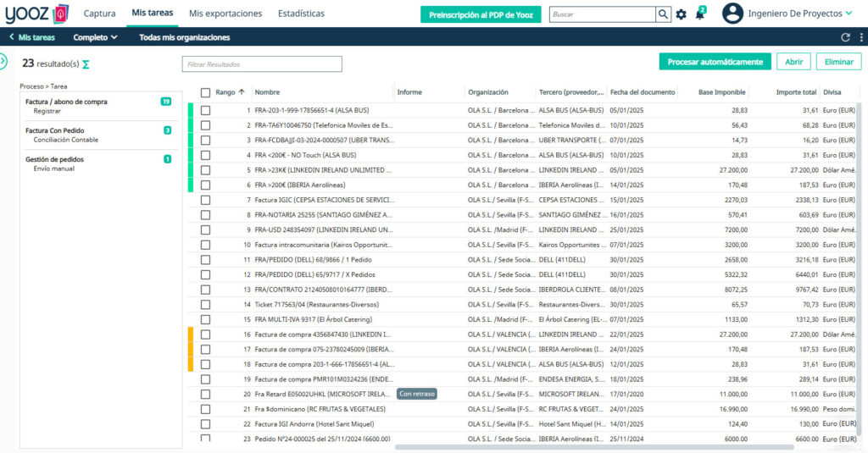This screenshot has height=453, width=868.
Task: Click the Yooz logo
Action: (x=37, y=14)
